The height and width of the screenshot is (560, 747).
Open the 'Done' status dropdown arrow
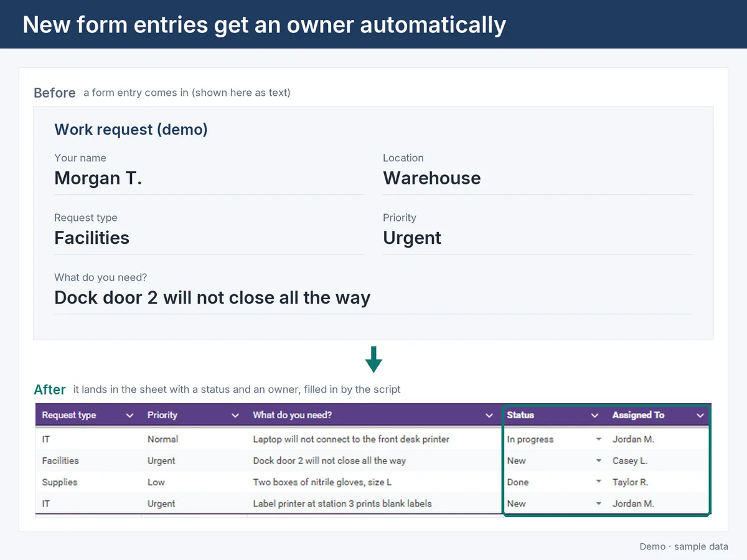click(x=599, y=482)
